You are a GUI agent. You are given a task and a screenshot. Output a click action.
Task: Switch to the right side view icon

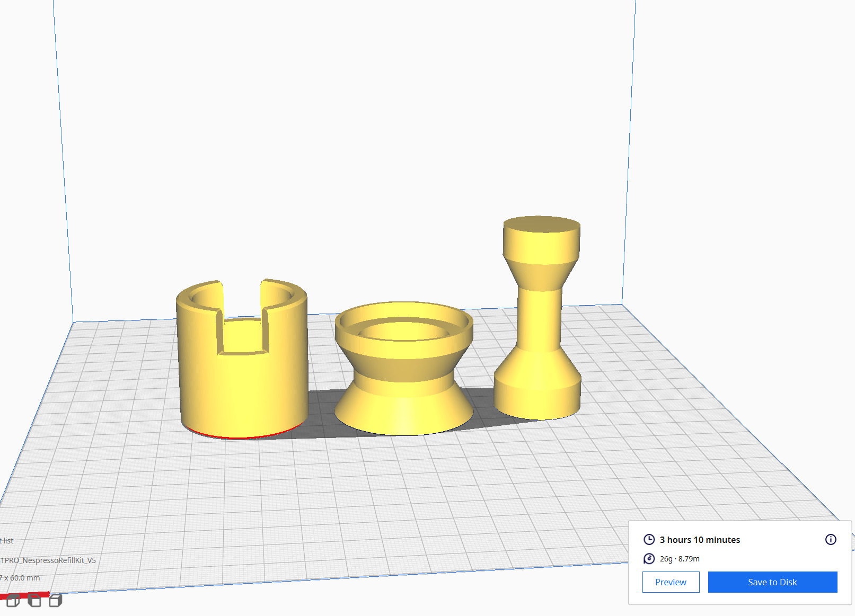coord(55,601)
